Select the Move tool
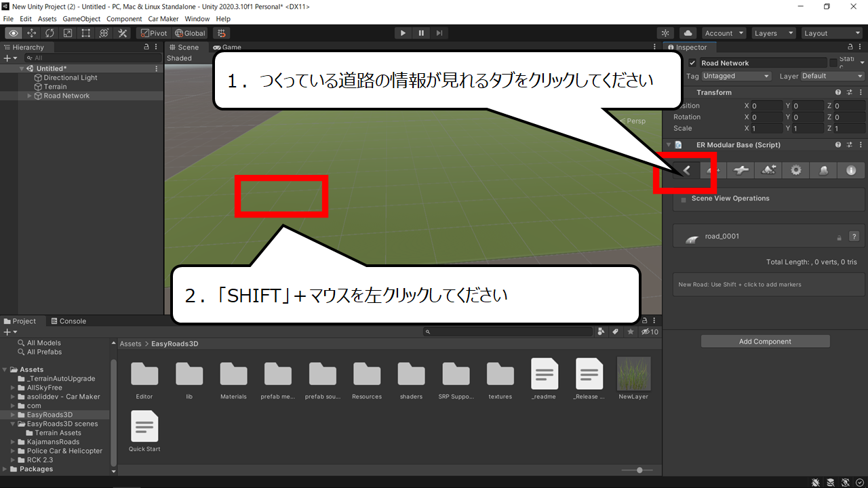The height and width of the screenshot is (488, 868). [31, 33]
